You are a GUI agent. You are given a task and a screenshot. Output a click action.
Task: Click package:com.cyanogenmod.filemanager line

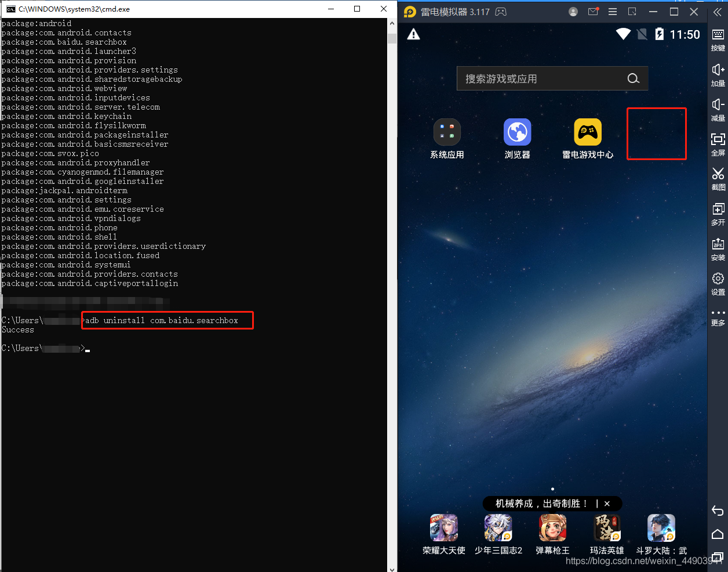82,172
